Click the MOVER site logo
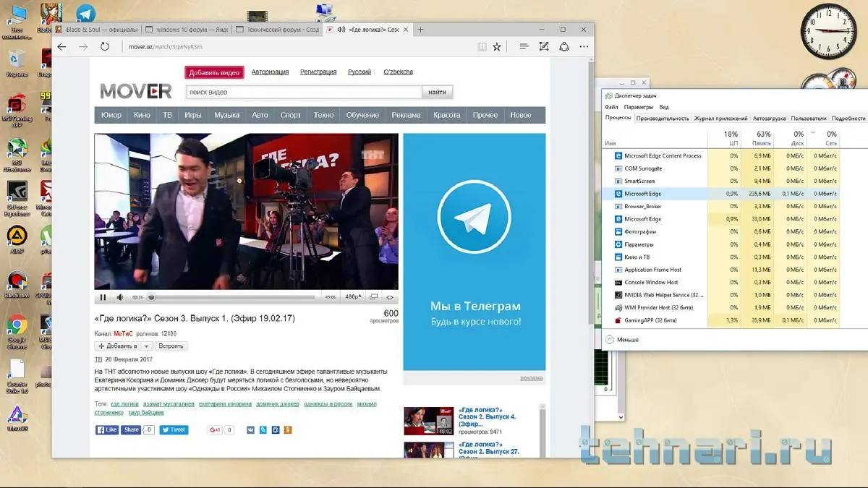The width and height of the screenshot is (868, 488). [136, 91]
